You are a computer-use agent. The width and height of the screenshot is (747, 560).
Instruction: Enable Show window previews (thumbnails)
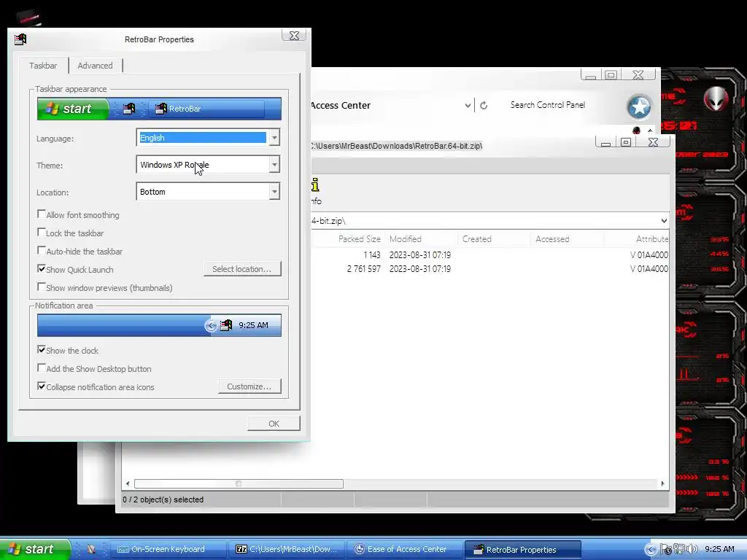click(42, 287)
